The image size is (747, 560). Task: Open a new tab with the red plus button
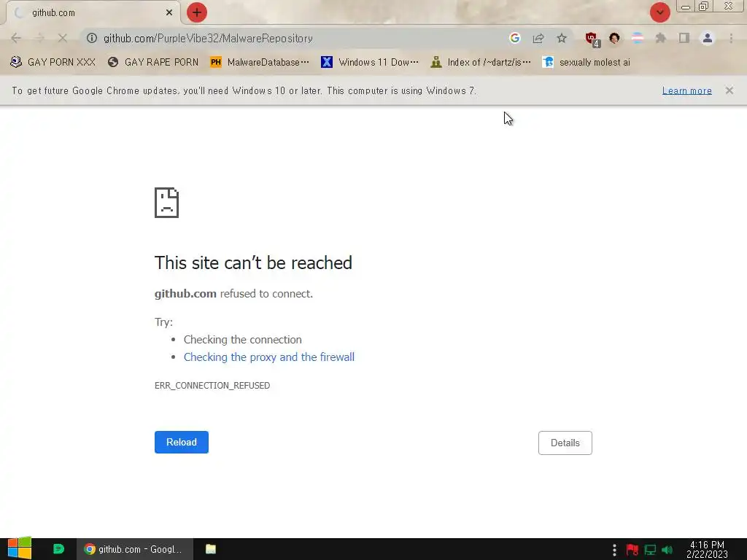coord(197,12)
